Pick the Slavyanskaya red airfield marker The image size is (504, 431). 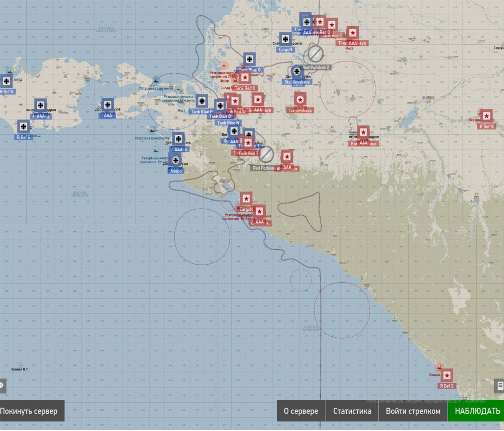tap(258, 100)
